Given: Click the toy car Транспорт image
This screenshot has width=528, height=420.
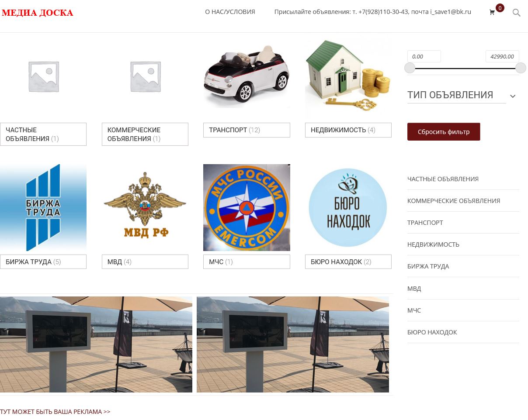Looking at the screenshot, I should point(247,74).
